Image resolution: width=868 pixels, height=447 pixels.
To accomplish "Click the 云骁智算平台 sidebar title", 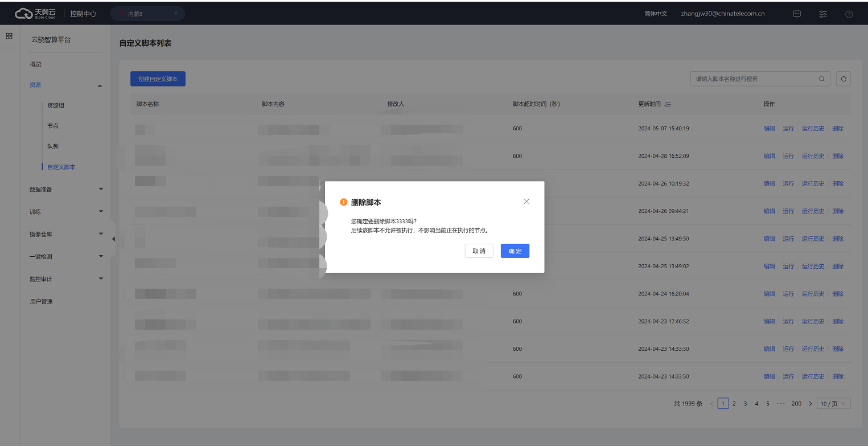I will pyautogui.click(x=51, y=40).
